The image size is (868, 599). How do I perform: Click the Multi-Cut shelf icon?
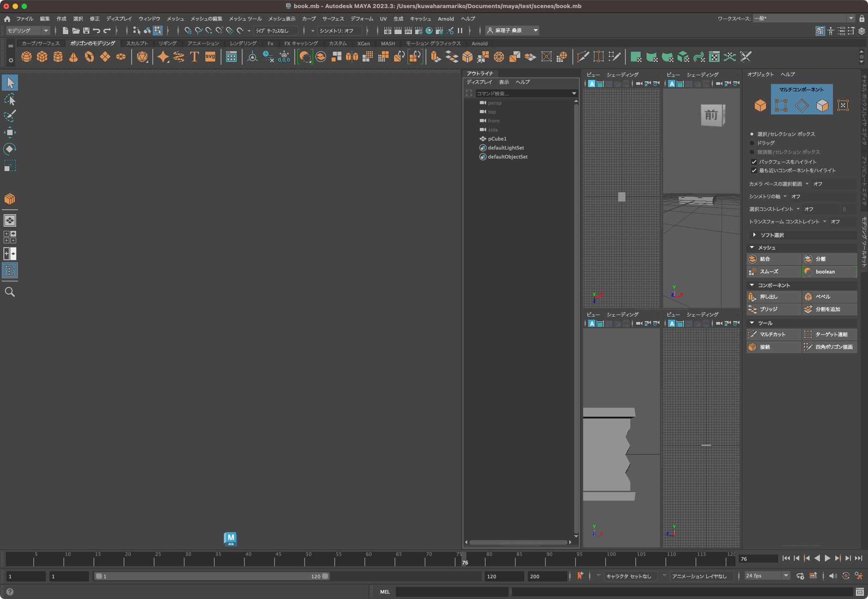[583, 57]
